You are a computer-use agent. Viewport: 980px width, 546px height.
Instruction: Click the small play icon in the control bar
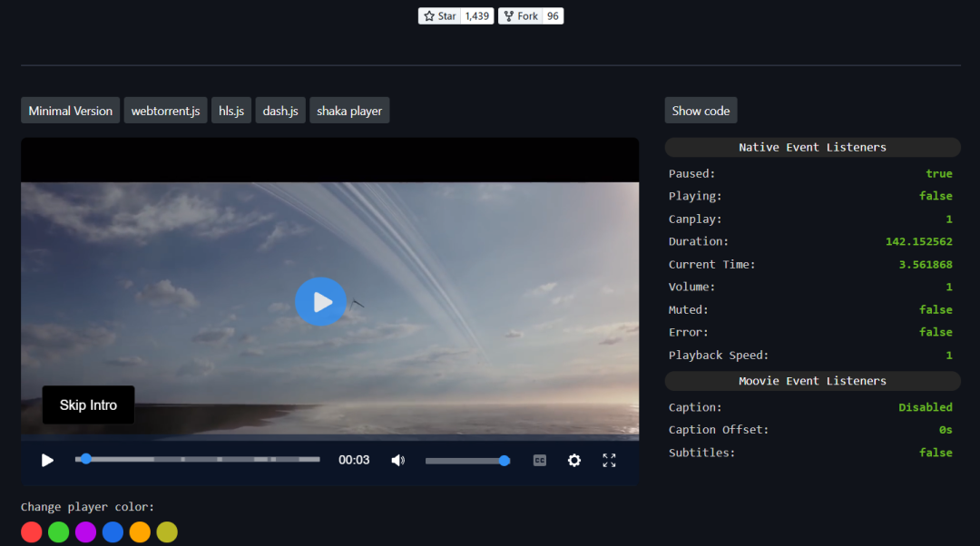click(47, 461)
